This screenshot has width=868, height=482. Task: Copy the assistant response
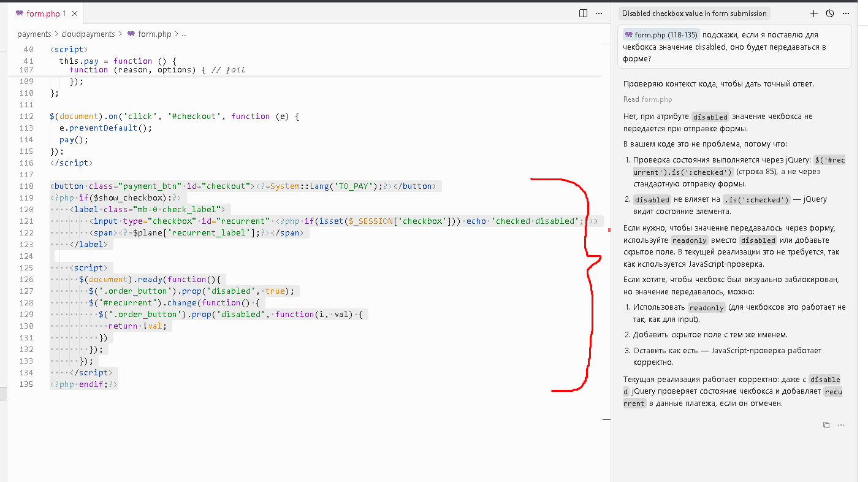click(826, 425)
